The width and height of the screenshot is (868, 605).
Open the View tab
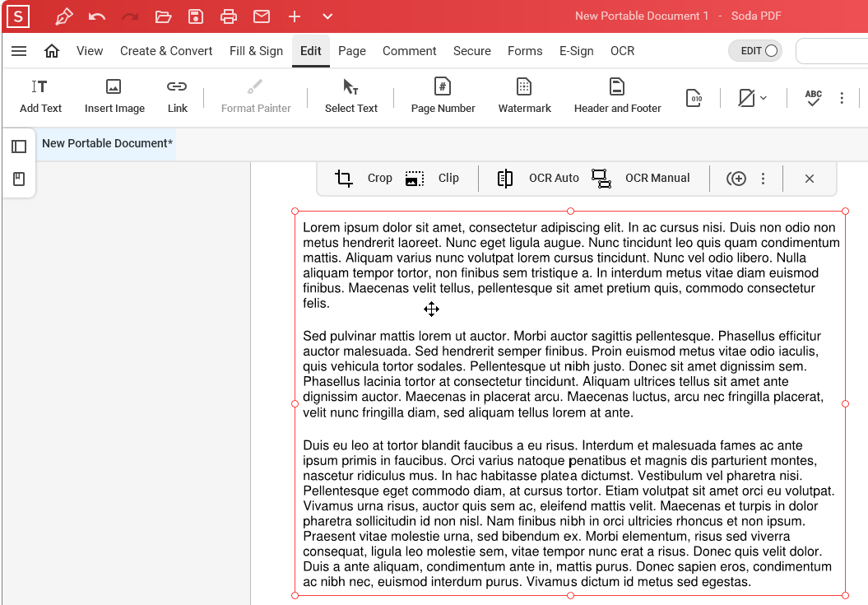[90, 51]
